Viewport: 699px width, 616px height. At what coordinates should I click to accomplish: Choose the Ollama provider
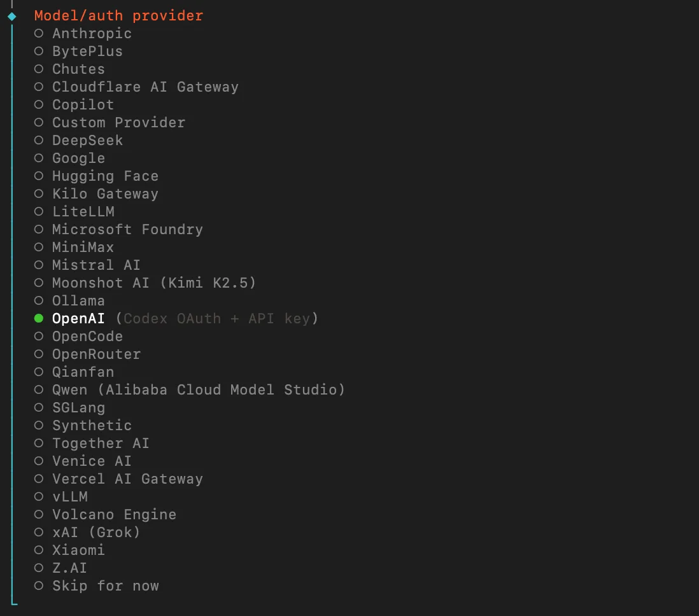click(x=78, y=301)
